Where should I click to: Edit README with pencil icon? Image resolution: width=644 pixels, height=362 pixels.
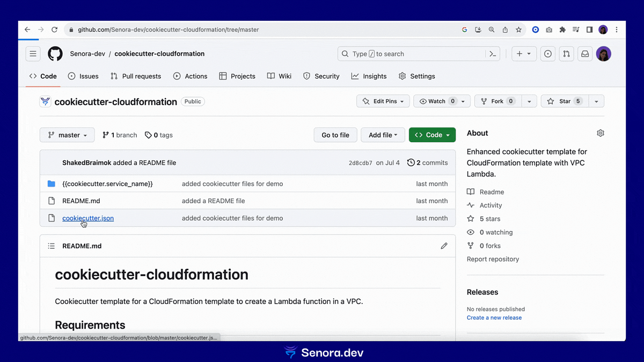[444, 246]
